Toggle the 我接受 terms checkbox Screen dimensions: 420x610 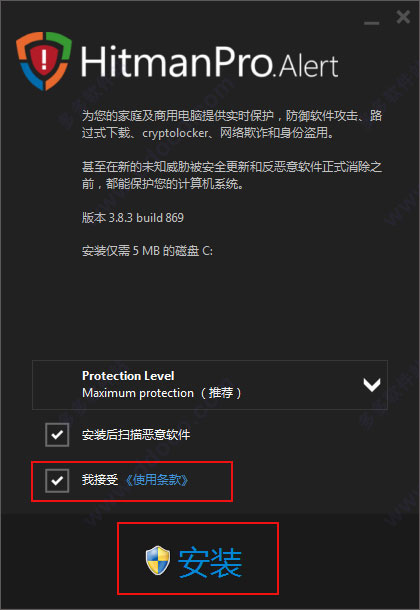(57, 480)
